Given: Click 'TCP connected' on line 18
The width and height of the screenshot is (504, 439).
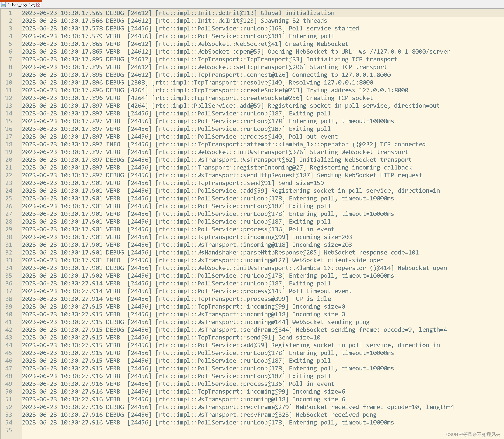Looking at the screenshot, I should point(403,144).
